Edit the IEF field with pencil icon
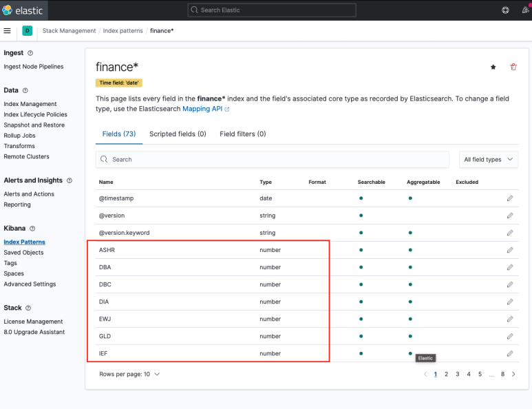 510,354
